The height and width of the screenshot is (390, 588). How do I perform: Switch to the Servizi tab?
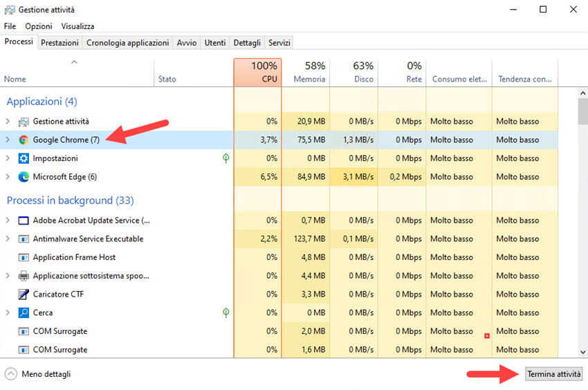pyautogui.click(x=279, y=43)
